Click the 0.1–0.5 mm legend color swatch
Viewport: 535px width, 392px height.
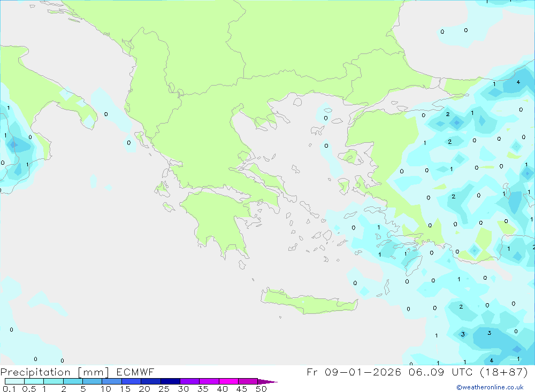[x=14, y=381]
